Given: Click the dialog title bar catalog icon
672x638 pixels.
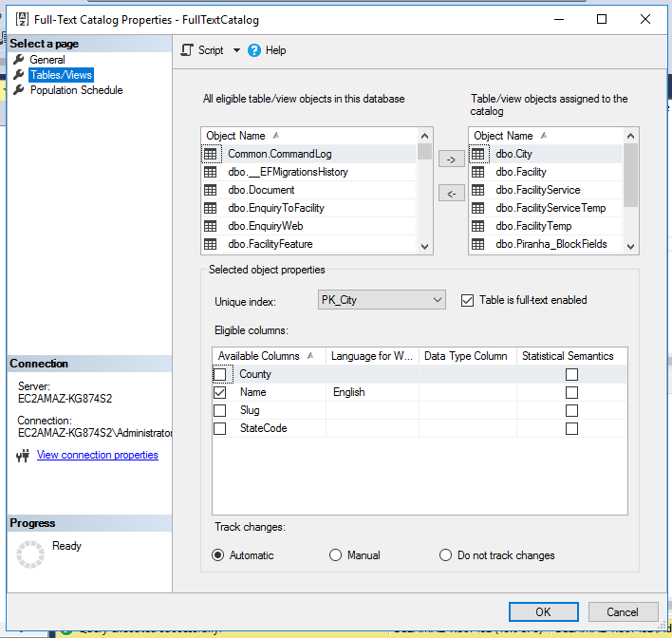Looking at the screenshot, I should [22, 19].
